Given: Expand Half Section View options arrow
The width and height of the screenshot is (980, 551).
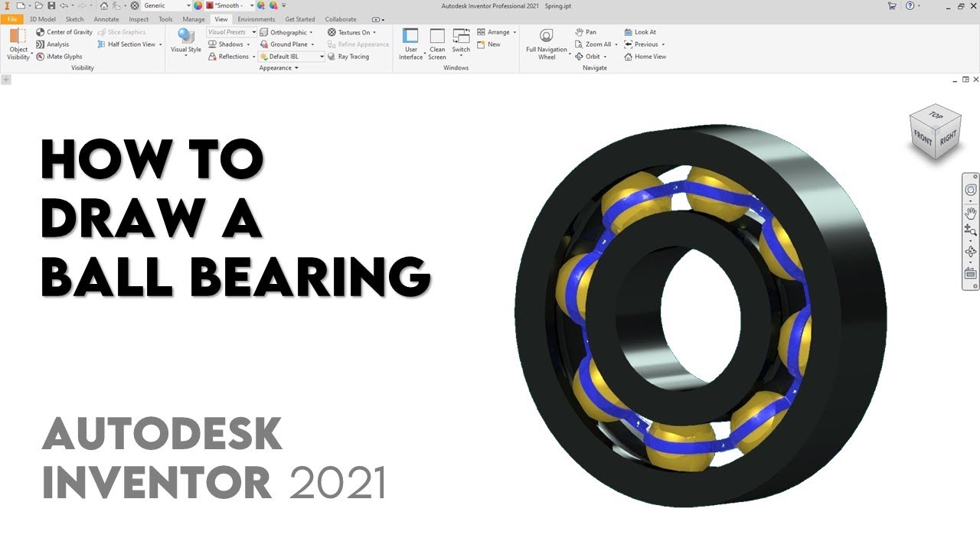Looking at the screenshot, I should [x=160, y=44].
